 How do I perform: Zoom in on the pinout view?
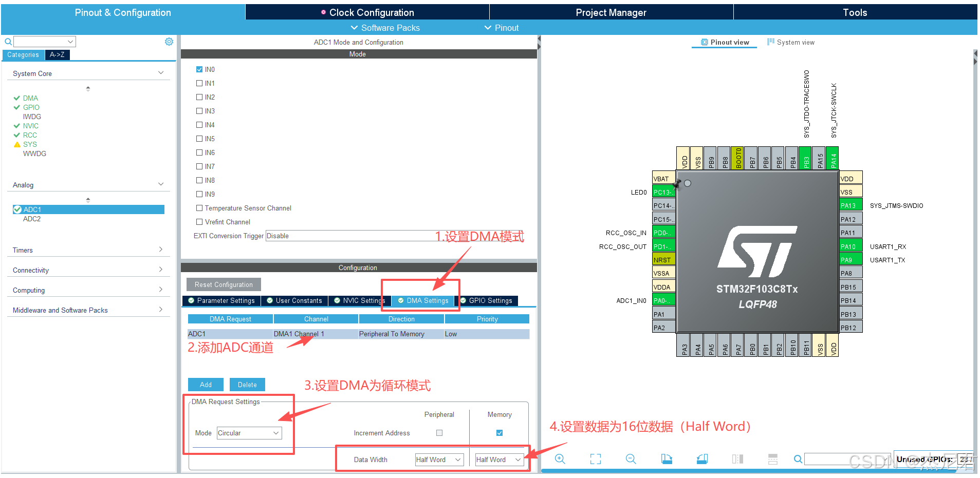tap(560, 459)
